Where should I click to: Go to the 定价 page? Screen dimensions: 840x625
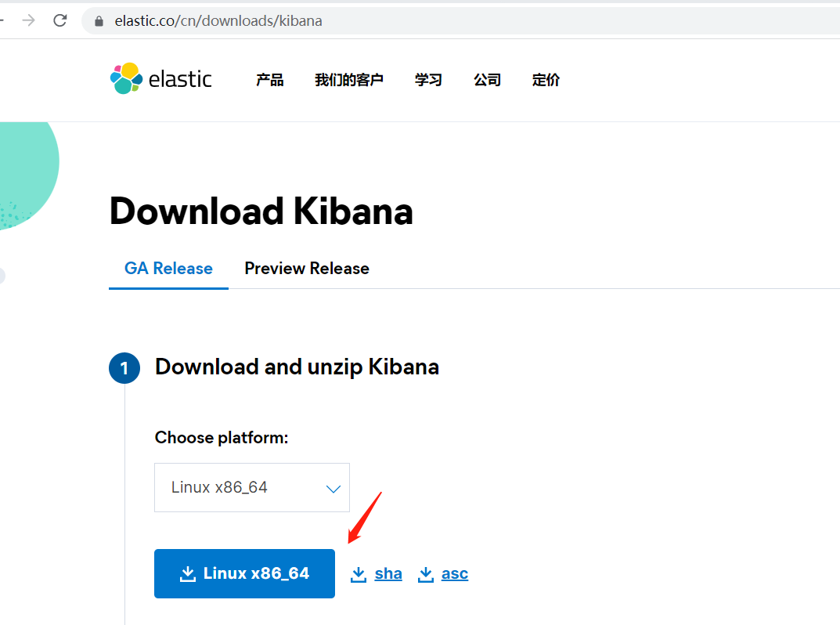pos(546,80)
